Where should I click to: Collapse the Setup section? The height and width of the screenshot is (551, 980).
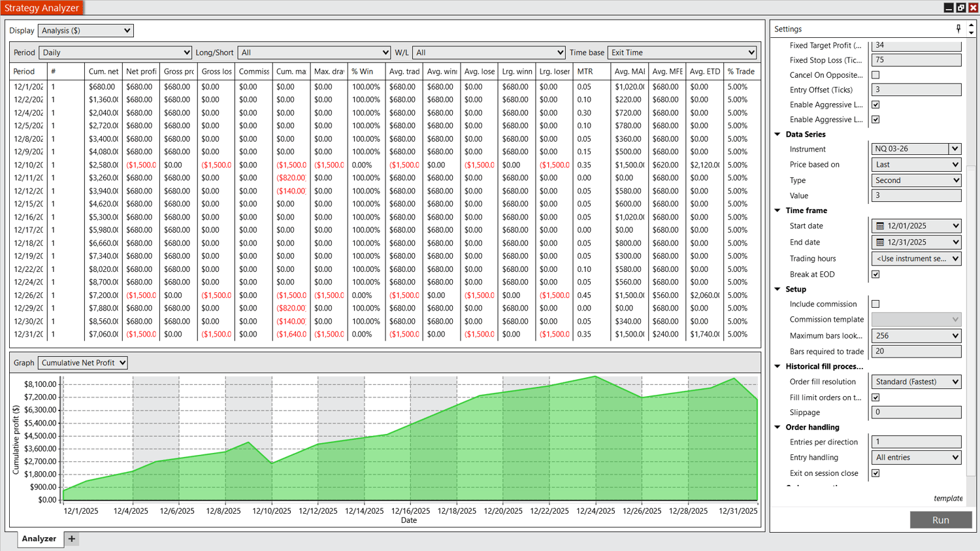click(x=777, y=289)
